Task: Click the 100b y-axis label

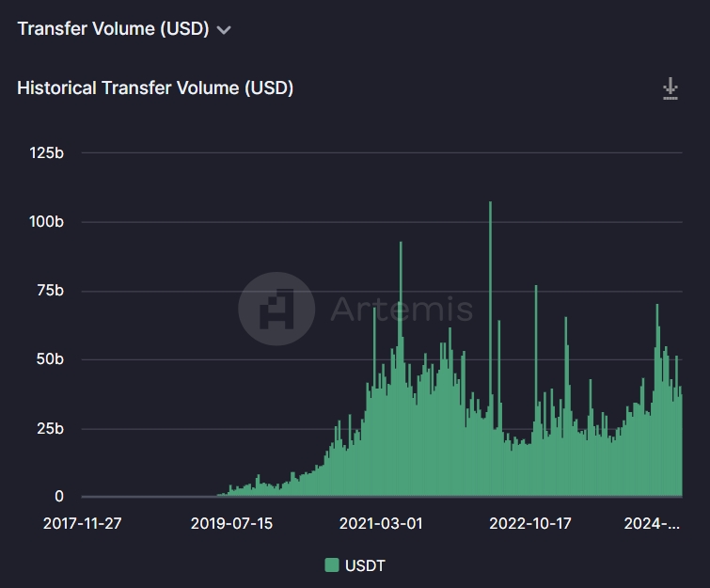Action: coord(46,222)
